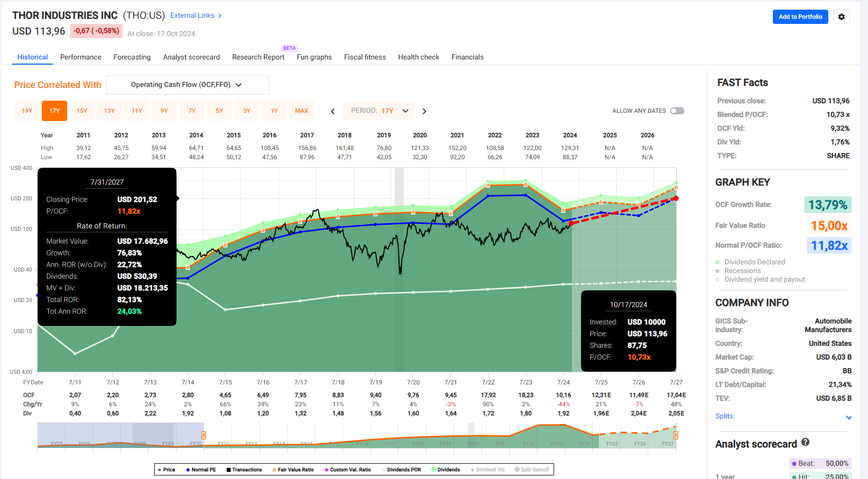Open the Operating Cash Flow correlation dropdown

click(x=188, y=85)
